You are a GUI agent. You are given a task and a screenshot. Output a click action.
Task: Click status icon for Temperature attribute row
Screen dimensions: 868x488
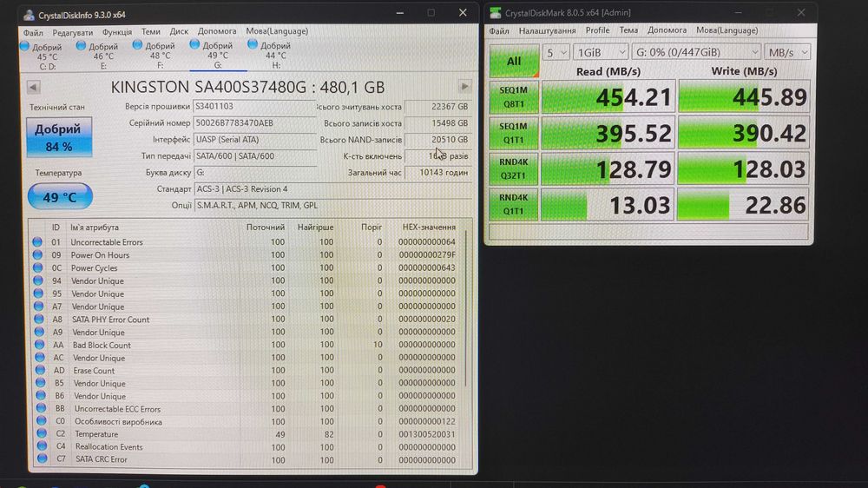coord(42,433)
